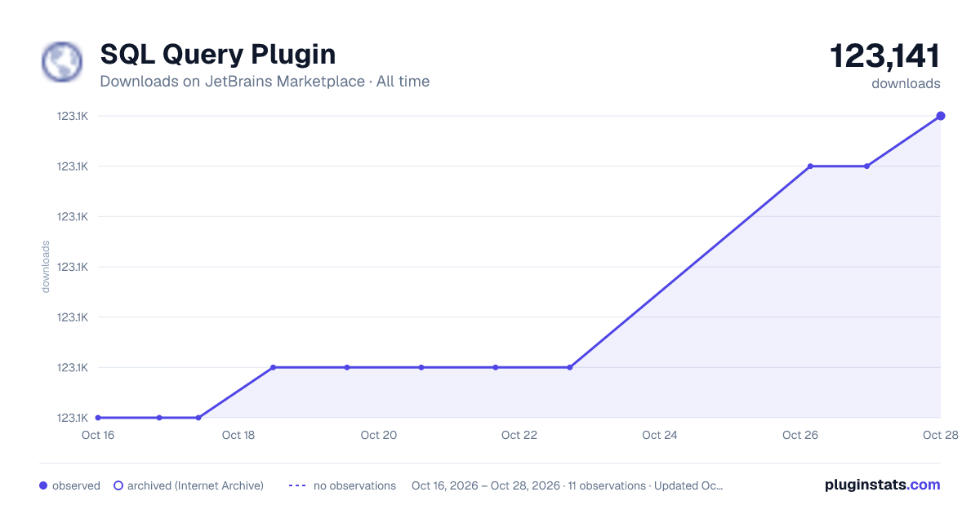This screenshot has height=514, width=980.
Task: Click the no observations dashed legend marker
Action: pos(297,485)
